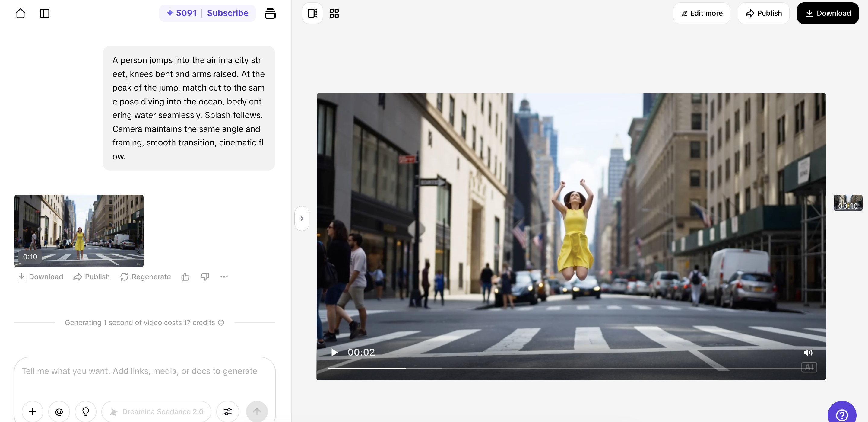Screen dimensions: 868x422
Task: Open the Dreamina Seedance 2.0 model selector
Action: [x=156, y=411]
